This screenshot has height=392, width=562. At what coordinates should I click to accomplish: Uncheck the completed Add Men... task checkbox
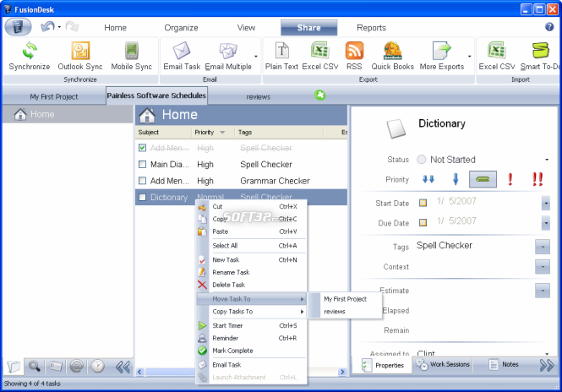(x=142, y=148)
